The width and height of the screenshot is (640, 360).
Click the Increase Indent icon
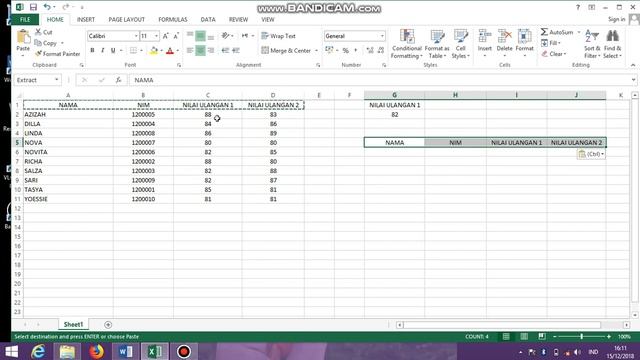tap(236, 50)
